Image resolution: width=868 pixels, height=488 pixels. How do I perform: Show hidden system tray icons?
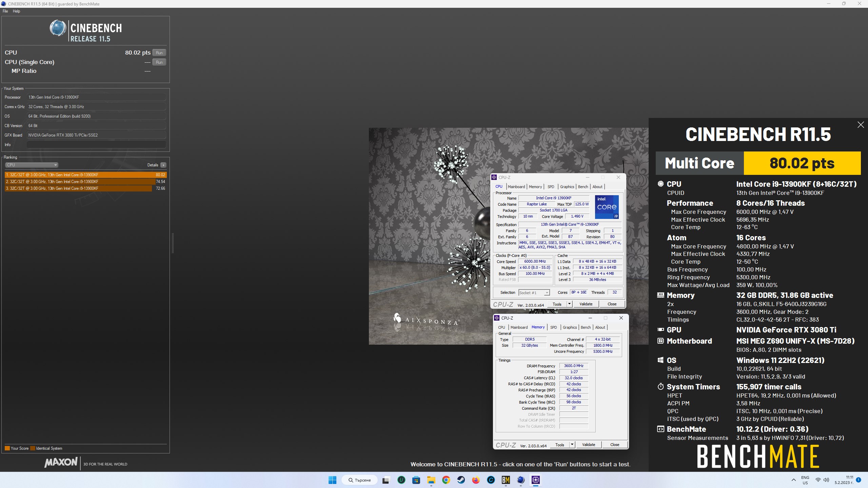coord(793,480)
